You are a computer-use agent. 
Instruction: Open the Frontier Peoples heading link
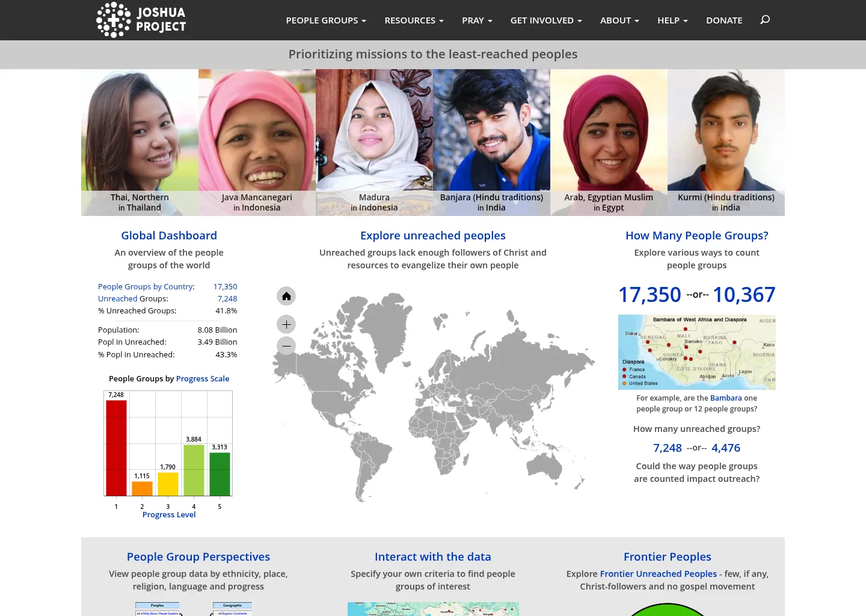668,557
